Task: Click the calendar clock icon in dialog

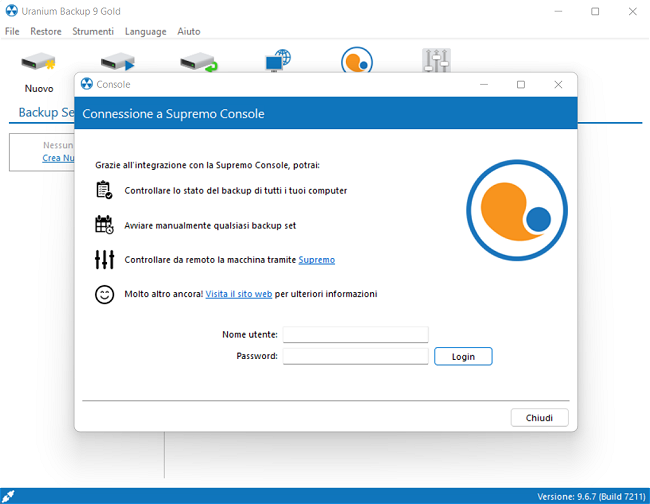Action: pyautogui.click(x=104, y=225)
